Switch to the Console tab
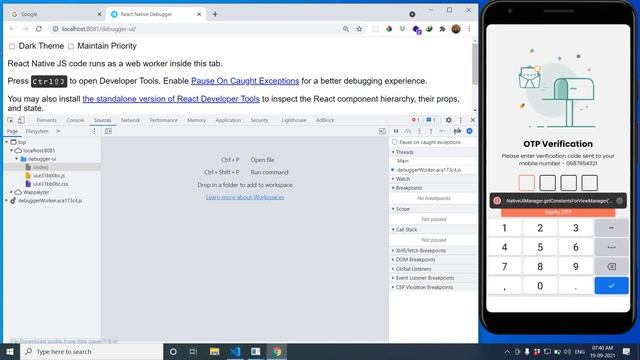 click(x=75, y=120)
